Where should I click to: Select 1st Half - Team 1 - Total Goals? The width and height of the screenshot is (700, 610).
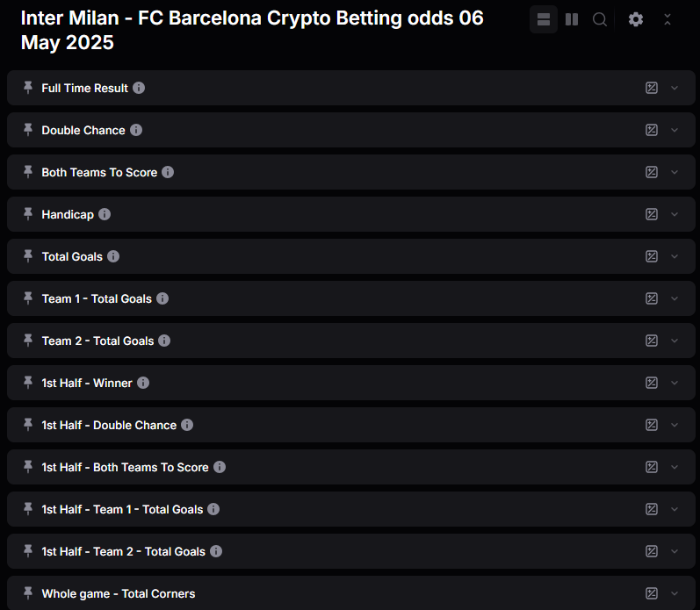click(x=122, y=509)
